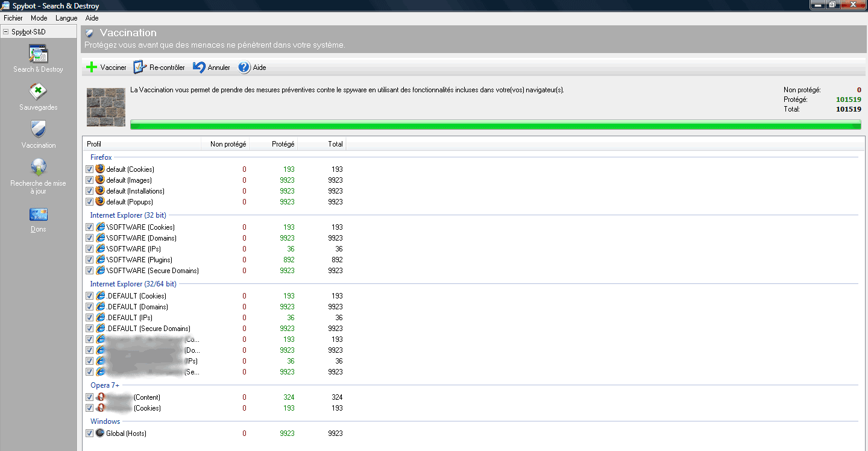Uncheck Firefox default (Cookies) checkbox
The height and width of the screenshot is (451, 868).
(89, 169)
